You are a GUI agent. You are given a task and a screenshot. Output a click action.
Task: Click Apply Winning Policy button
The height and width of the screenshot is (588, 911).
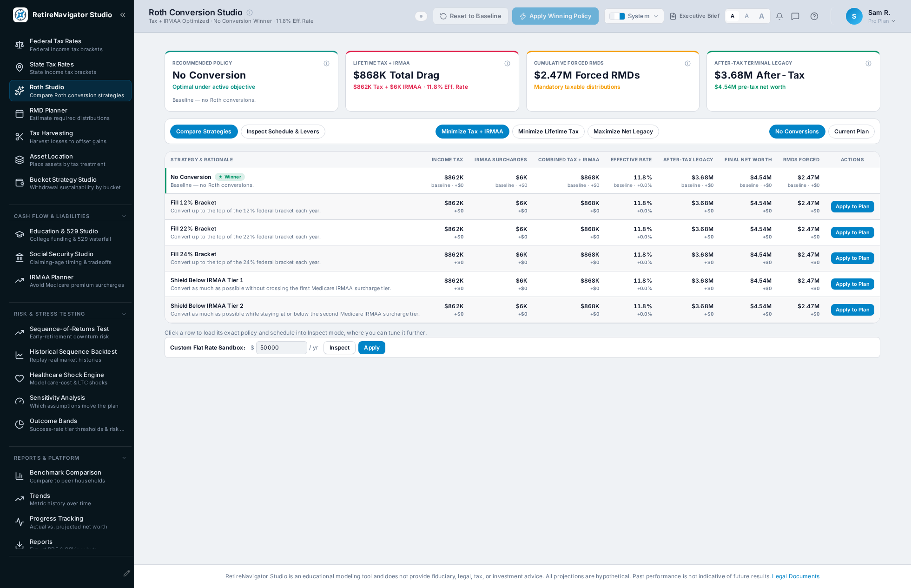pyautogui.click(x=555, y=16)
